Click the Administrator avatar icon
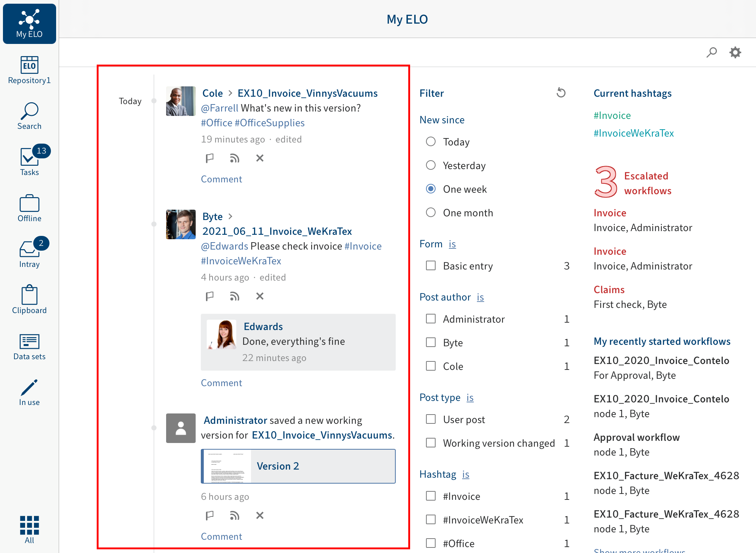The width and height of the screenshot is (756, 553). (x=181, y=428)
